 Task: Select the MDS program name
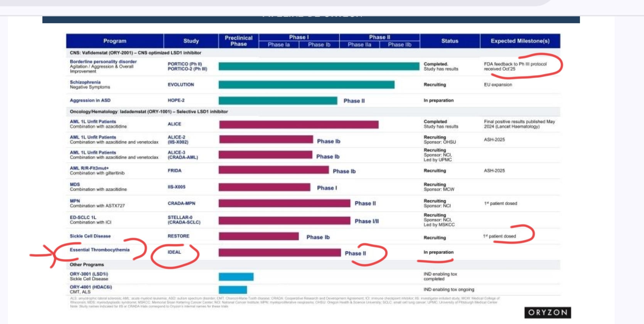point(75,184)
